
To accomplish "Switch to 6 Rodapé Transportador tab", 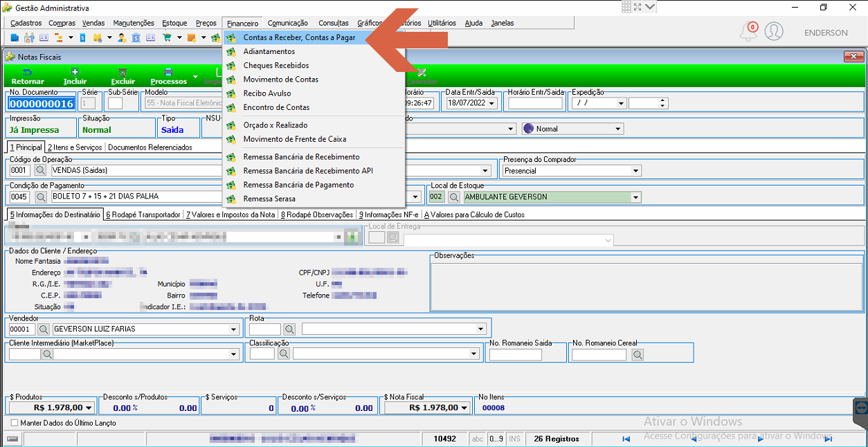I will (143, 215).
